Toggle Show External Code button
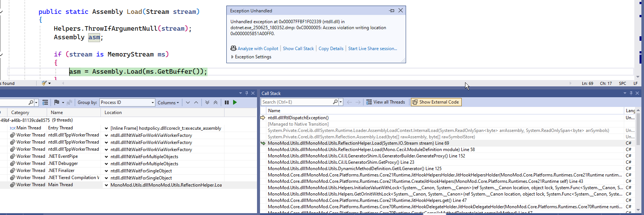The height and width of the screenshot is (215, 644). pos(436,102)
